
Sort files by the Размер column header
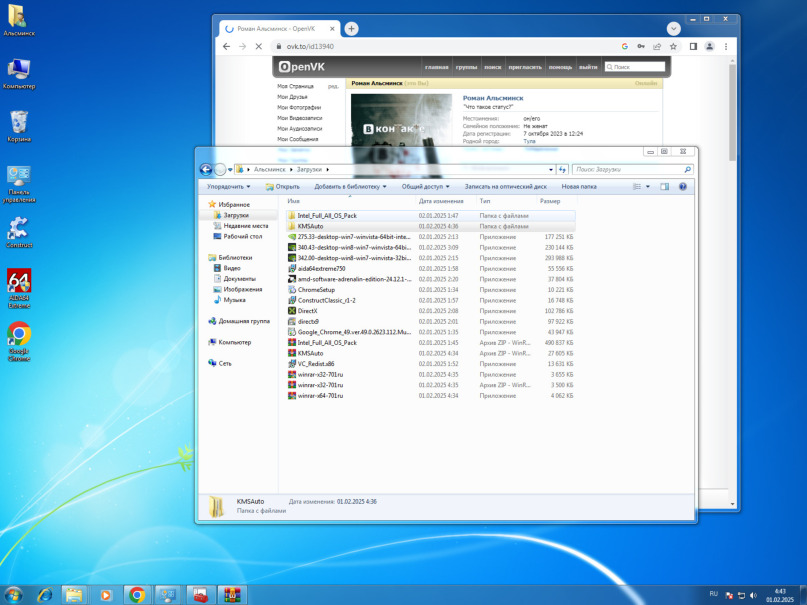pos(550,201)
